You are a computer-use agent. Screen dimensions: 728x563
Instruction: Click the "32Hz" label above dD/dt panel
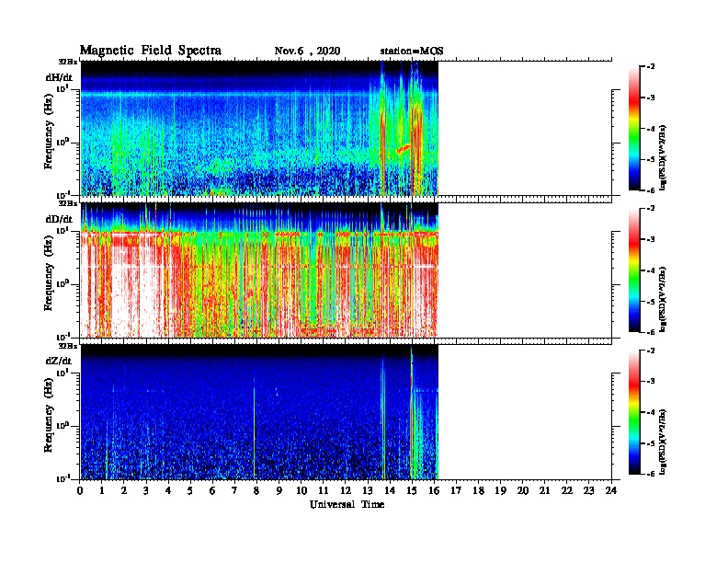pyautogui.click(x=68, y=203)
